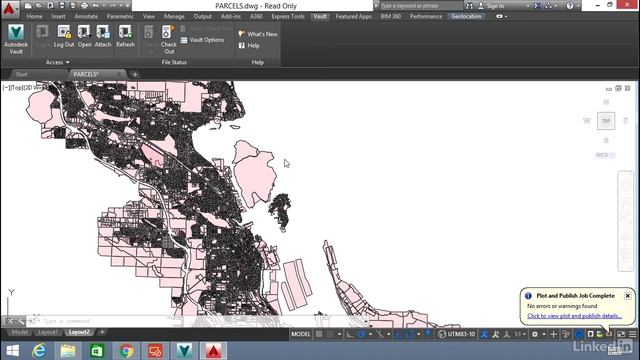Image resolution: width=640 pixels, height=360 pixels.
Task: Add new layout with plus button
Action: click(x=102, y=332)
